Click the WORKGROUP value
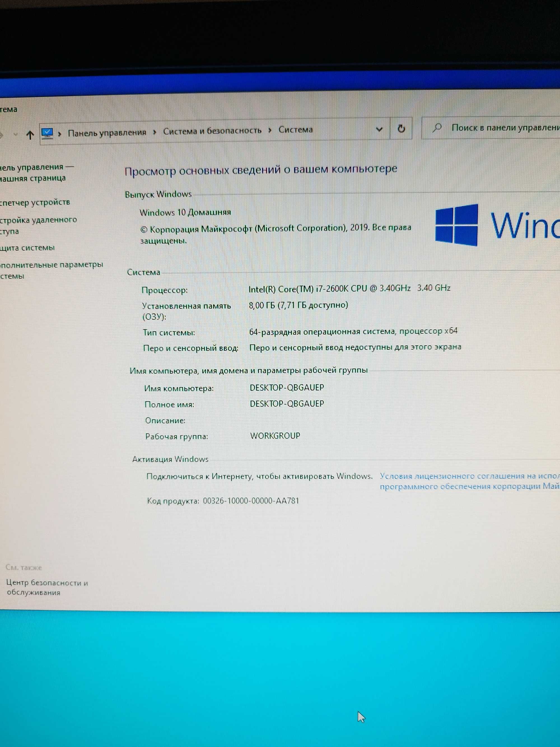 [275, 436]
